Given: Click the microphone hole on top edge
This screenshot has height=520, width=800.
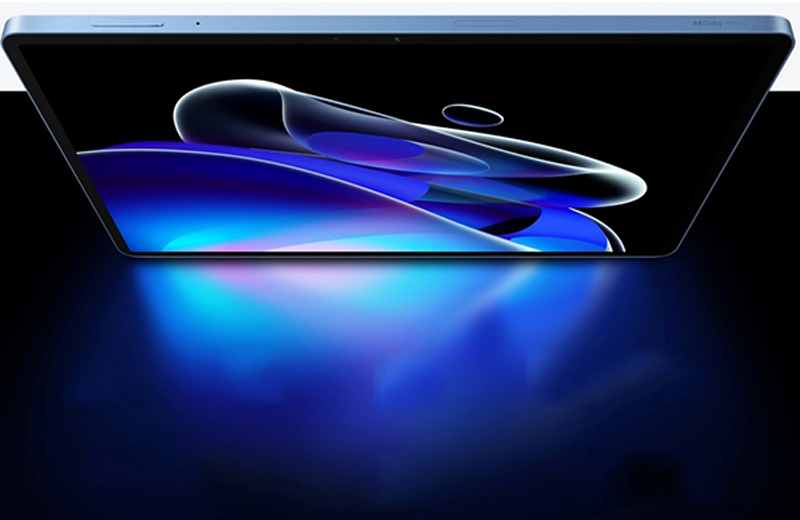Looking at the screenshot, I should pos(197,22).
